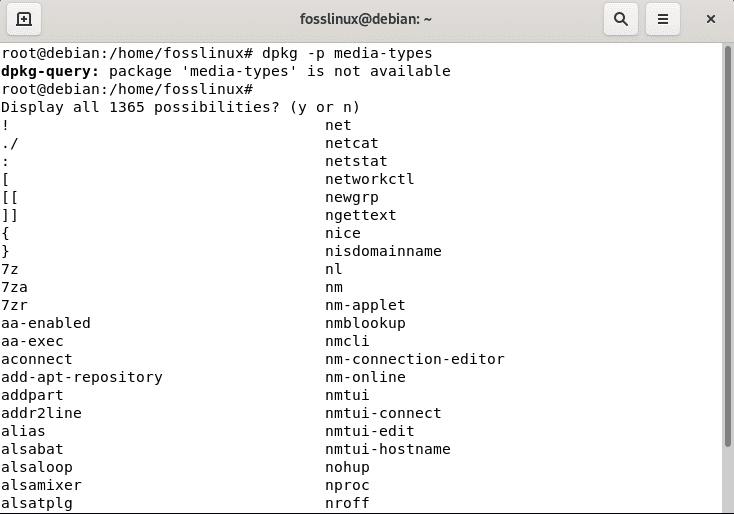Click the nm-applet entry

(366, 305)
